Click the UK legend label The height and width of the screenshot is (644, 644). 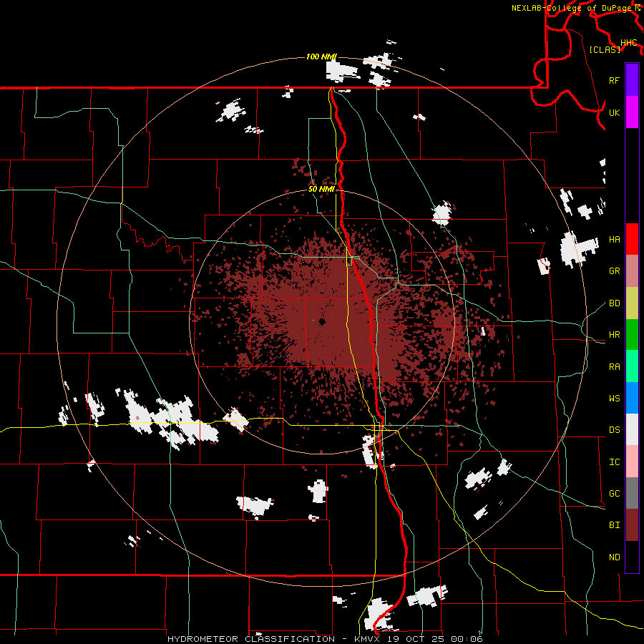(614, 112)
